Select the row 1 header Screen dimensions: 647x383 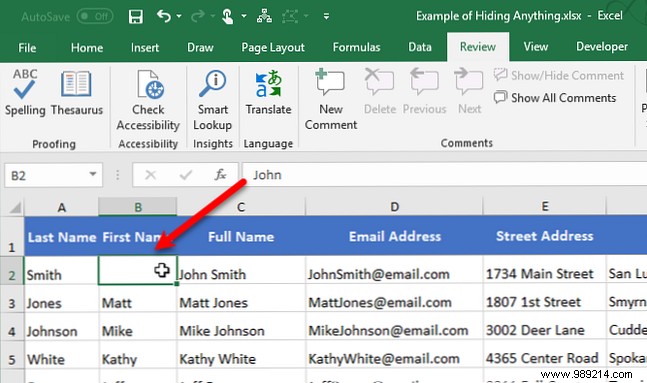12,237
